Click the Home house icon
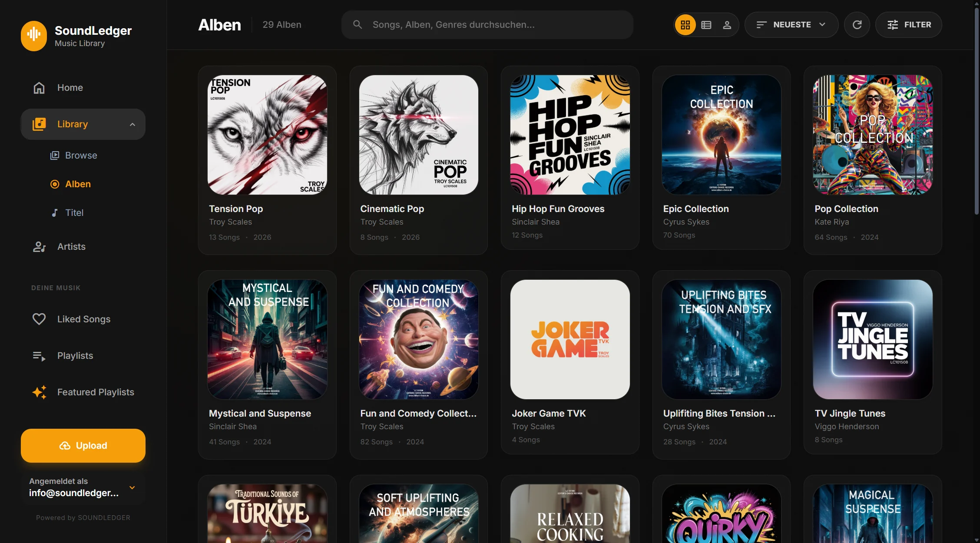Image resolution: width=980 pixels, height=543 pixels. (39, 88)
